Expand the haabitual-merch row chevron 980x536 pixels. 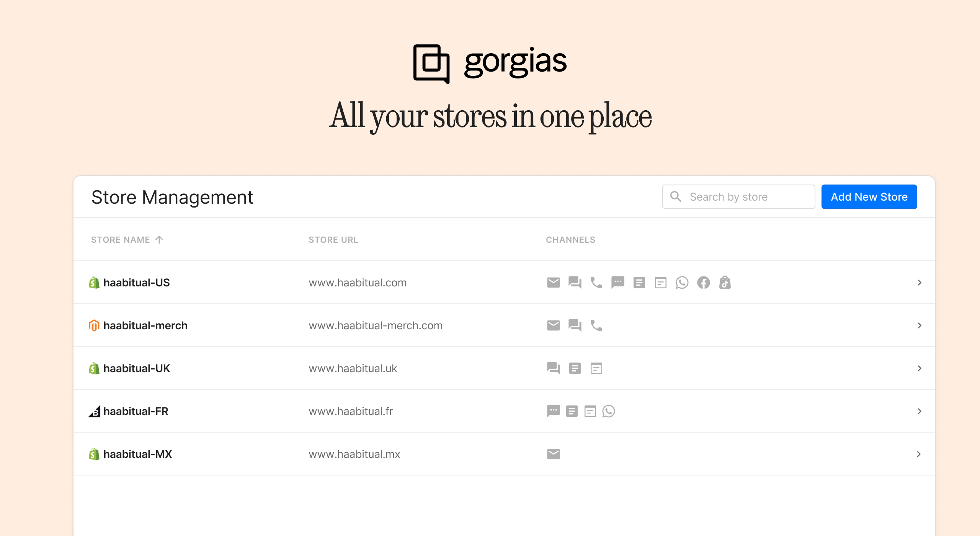click(x=919, y=325)
